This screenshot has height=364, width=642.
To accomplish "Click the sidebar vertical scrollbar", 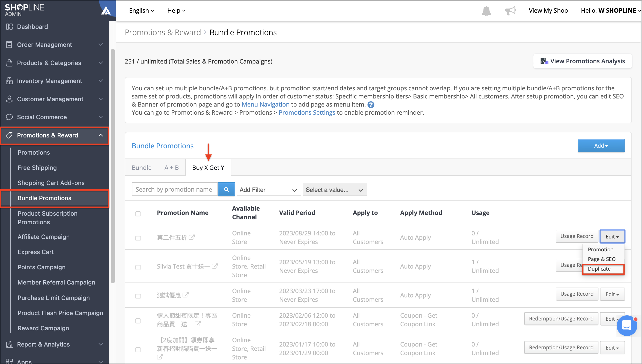I will coord(113,166).
